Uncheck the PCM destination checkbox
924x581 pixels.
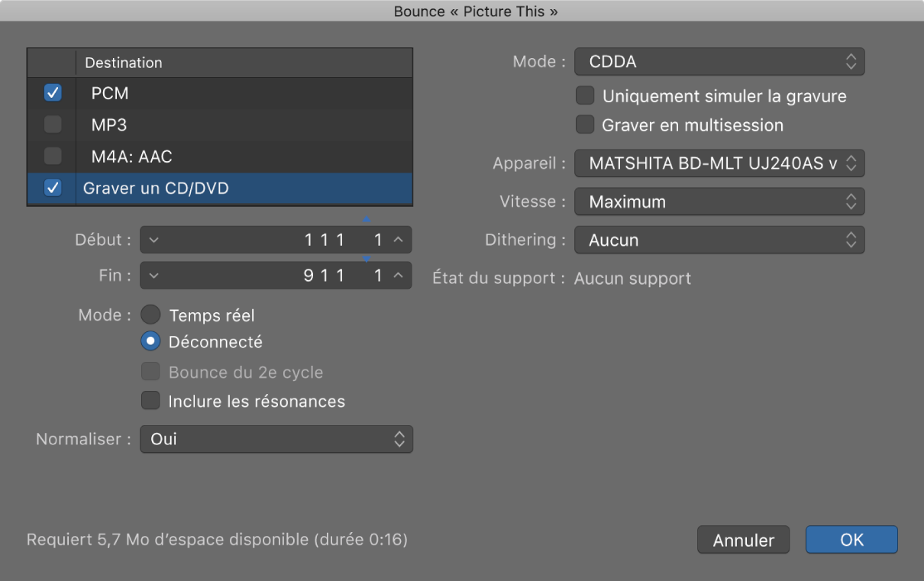pyautogui.click(x=53, y=93)
